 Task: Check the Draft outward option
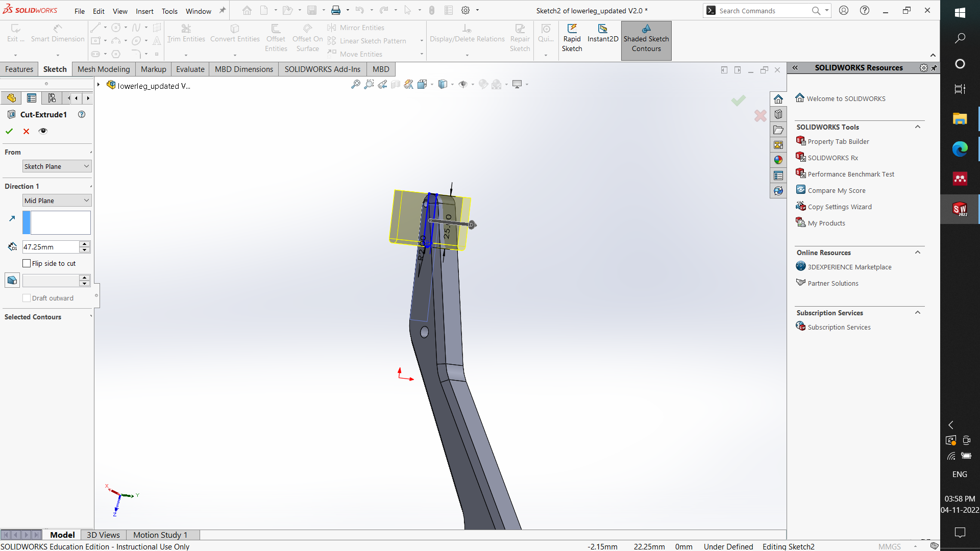coord(26,298)
